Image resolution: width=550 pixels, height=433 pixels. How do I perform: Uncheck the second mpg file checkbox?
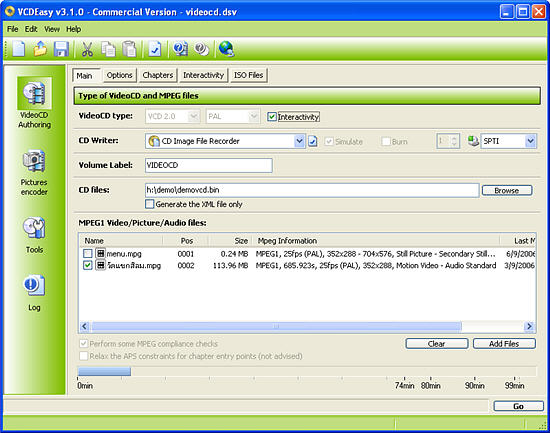tap(88, 265)
